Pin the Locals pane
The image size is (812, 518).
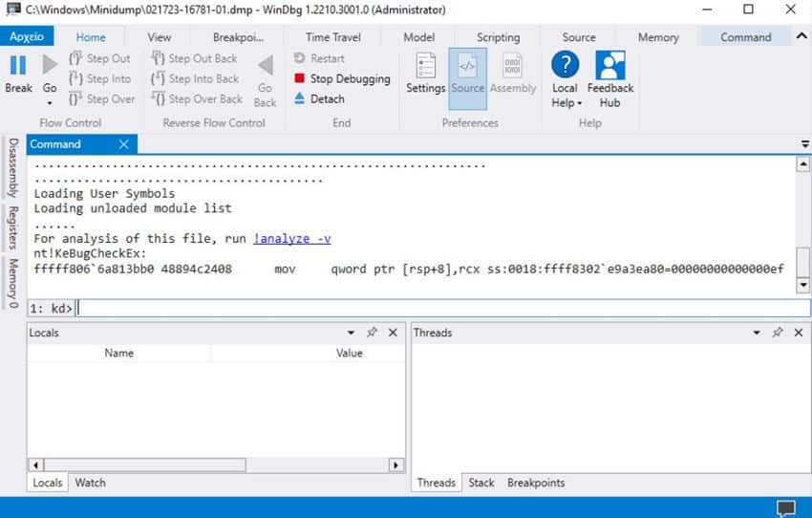[372, 333]
